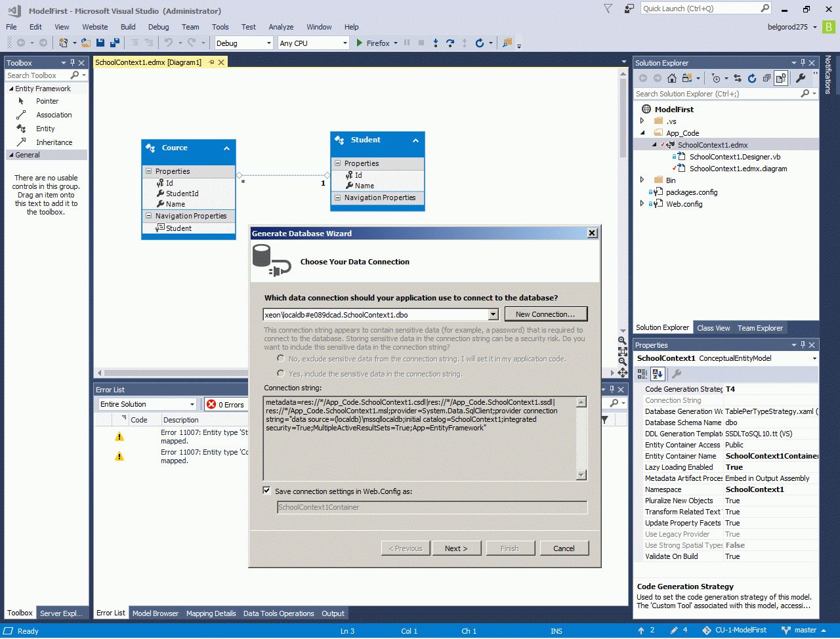
Task: Click the Quick Launch search box
Action: click(705, 9)
